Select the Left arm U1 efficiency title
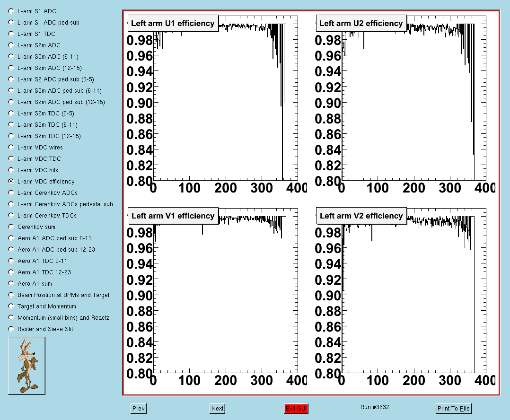The image size is (510, 420). (x=173, y=23)
